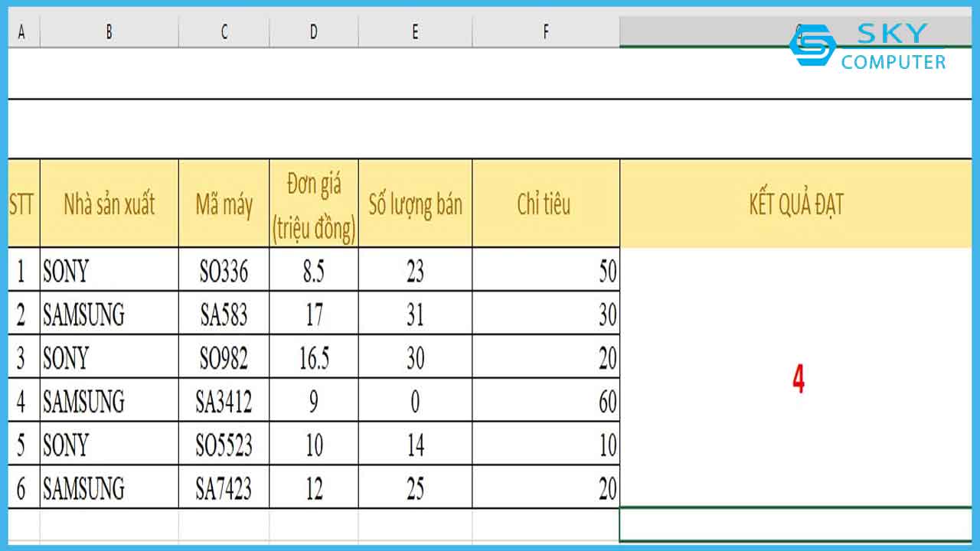
Task: Select the SO5523 machine code cell
Action: coord(224,444)
